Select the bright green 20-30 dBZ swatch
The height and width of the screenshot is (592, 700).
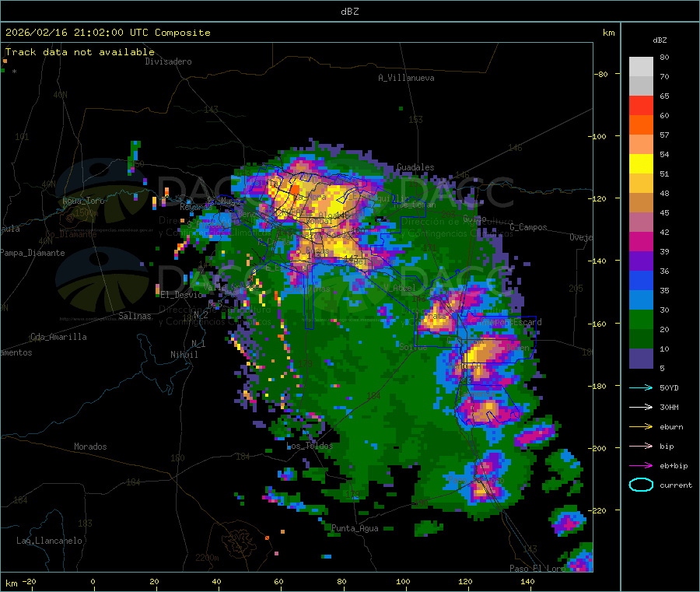tap(641, 320)
